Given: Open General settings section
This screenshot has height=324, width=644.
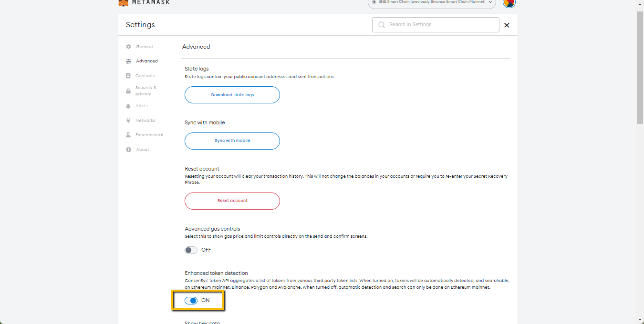Looking at the screenshot, I should 144,47.
